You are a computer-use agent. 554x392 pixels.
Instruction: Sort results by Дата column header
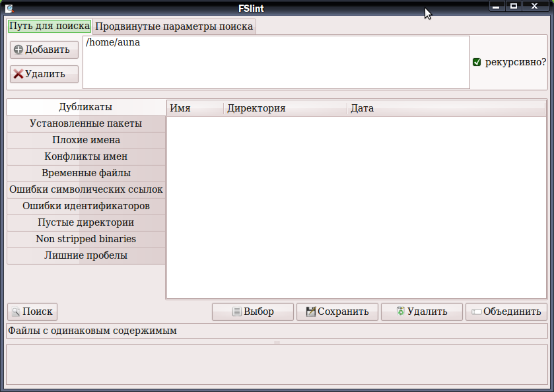coord(446,108)
